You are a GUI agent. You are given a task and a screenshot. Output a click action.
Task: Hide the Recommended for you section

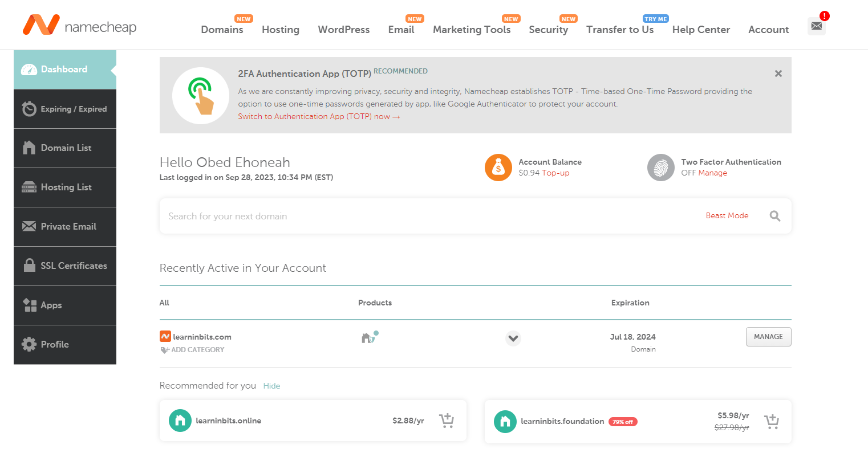[271, 386]
